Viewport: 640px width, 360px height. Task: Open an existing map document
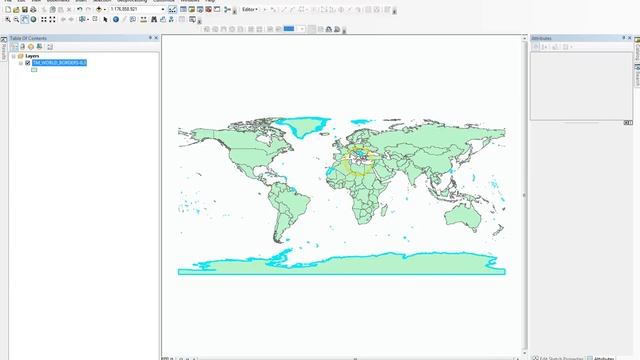16,9
